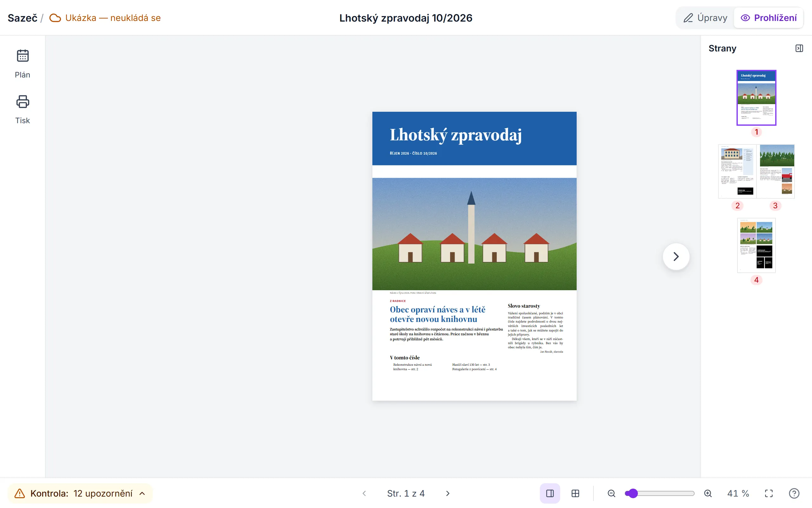Select the page 2 thumbnail
Image resolution: width=812 pixels, height=508 pixels.
(737, 171)
